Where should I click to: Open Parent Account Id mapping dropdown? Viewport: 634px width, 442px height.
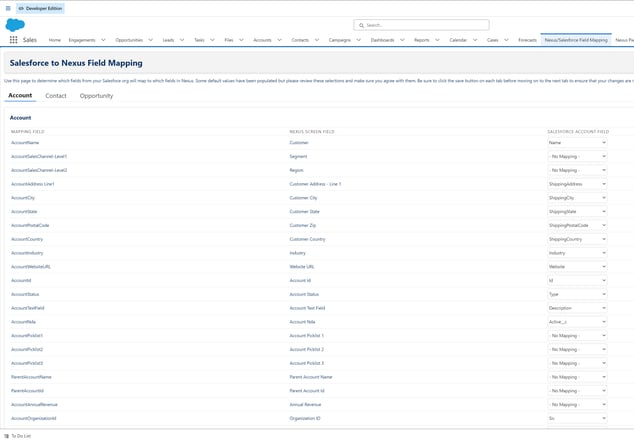577,391
